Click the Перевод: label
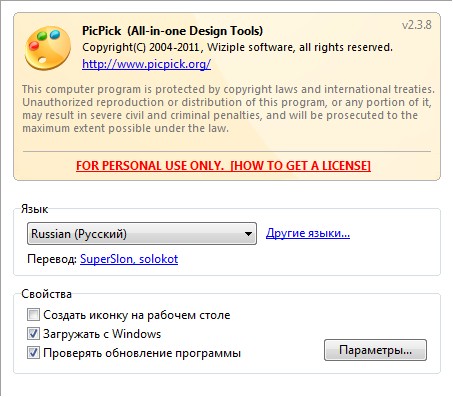Screen dimensions: 453x397 coord(52,259)
